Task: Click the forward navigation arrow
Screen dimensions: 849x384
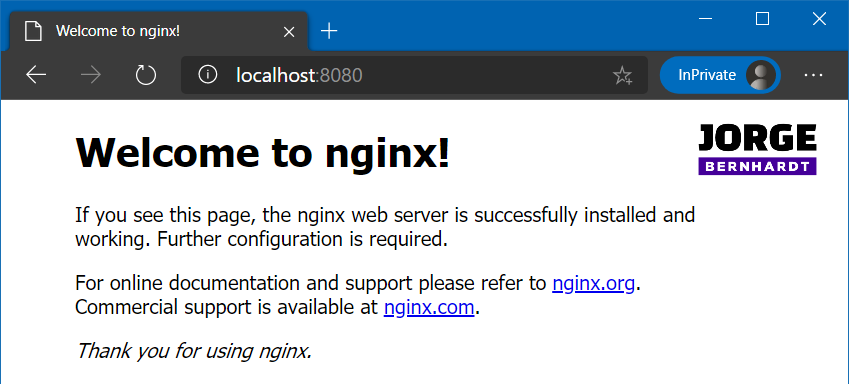Action: (90, 75)
